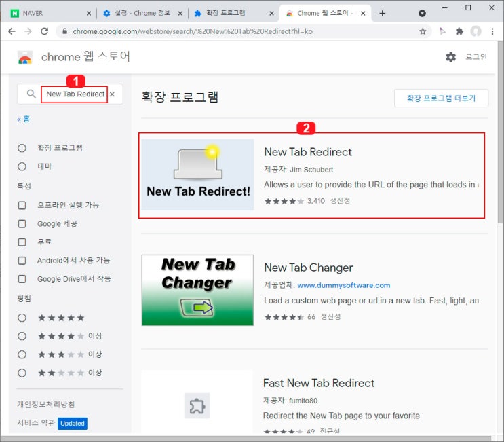This screenshot has height=442, width=504.
Task: Check the 무료 filter
Action: click(22, 242)
